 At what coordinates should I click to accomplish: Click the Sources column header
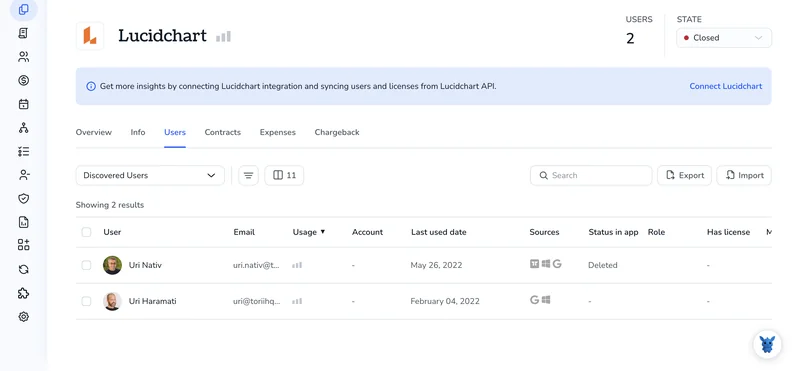[x=544, y=232]
